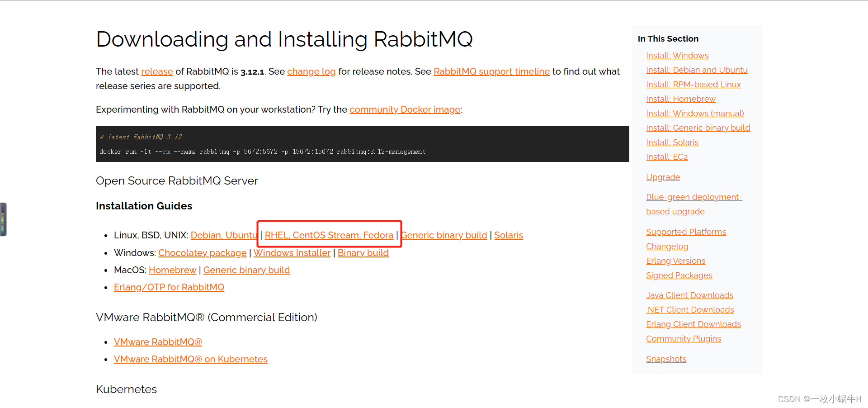The height and width of the screenshot is (408, 868).
Task: Go to Install: RPM-based Linux sidebar link
Action: (693, 85)
